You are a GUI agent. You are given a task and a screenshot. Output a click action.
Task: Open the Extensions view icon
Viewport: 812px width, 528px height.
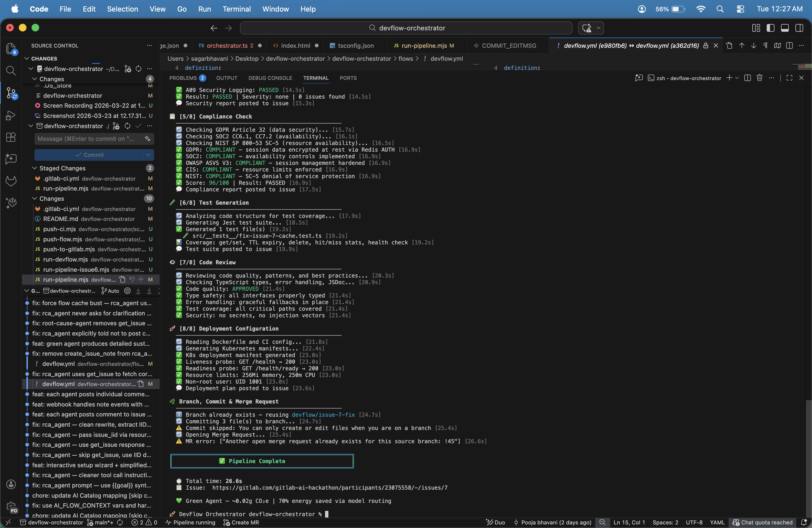tap(11, 137)
